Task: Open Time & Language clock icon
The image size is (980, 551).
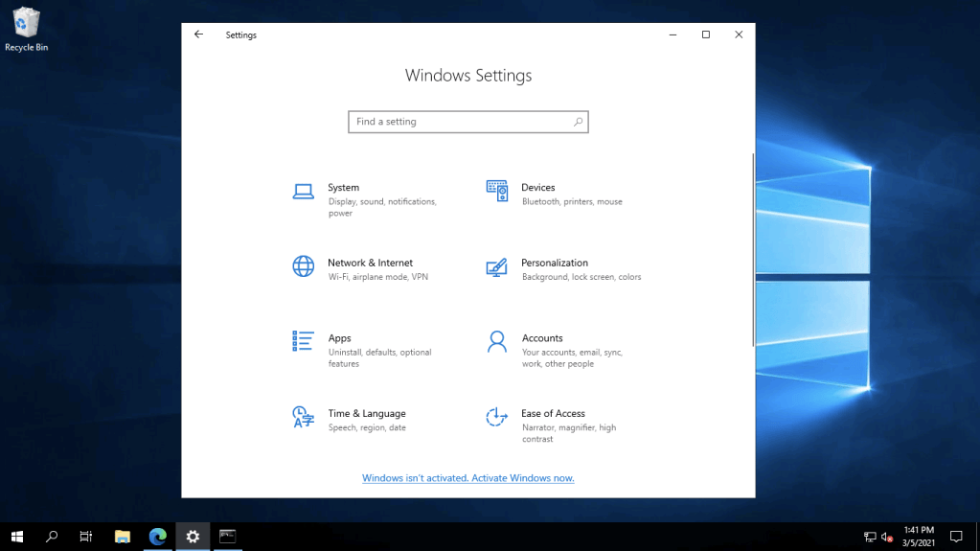Action: [x=303, y=417]
